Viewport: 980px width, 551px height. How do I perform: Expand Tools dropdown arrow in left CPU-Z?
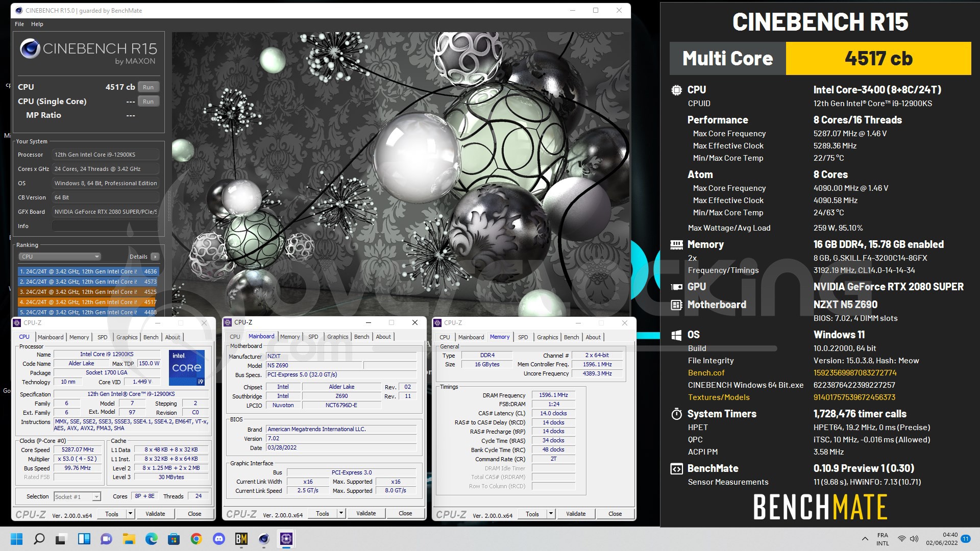pos(131,514)
